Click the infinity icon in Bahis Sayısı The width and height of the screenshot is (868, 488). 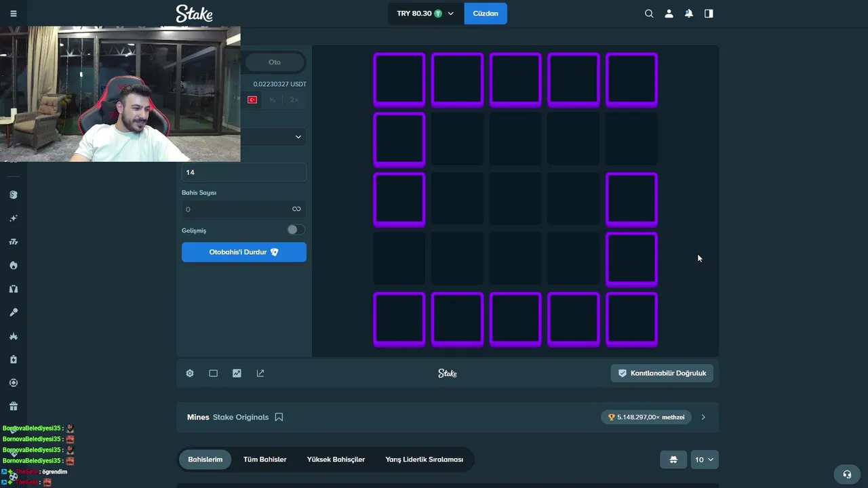pos(296,209)
